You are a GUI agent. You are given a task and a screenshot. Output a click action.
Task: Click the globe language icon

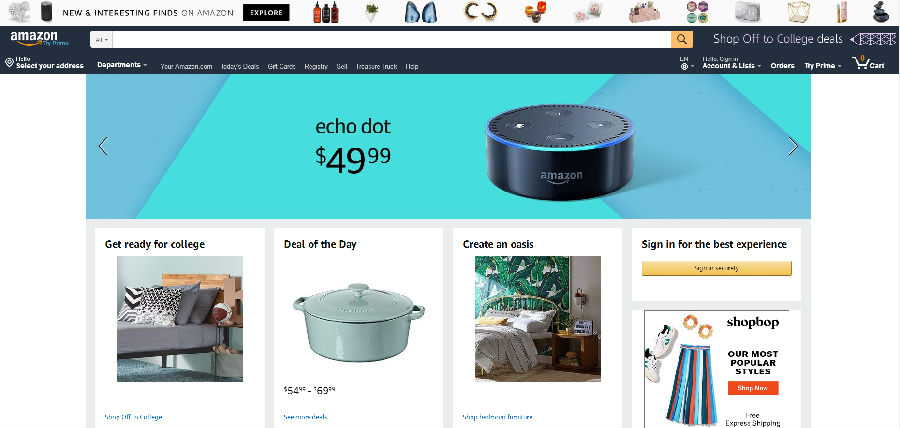[x=684, y=67]
